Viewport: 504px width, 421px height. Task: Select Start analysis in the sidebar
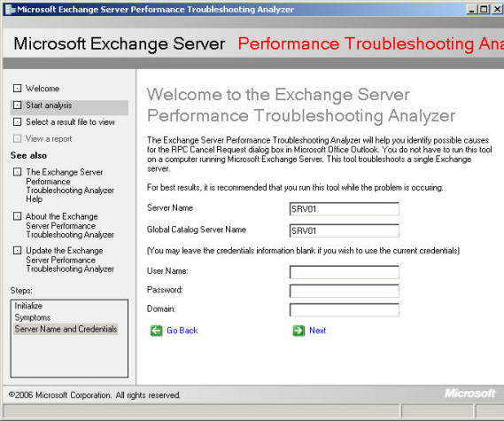pos(49,105)
